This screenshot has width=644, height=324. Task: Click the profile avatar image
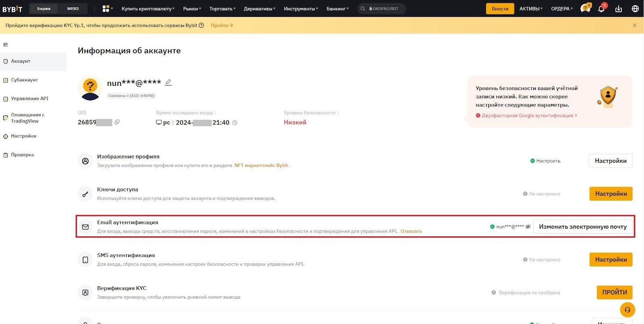pos(90,89)
